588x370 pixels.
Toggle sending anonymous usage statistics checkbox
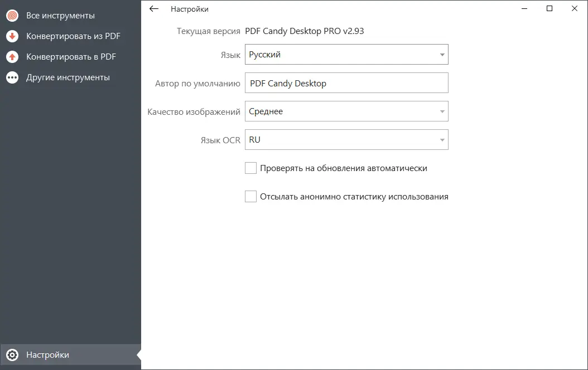tap(250, 197)
